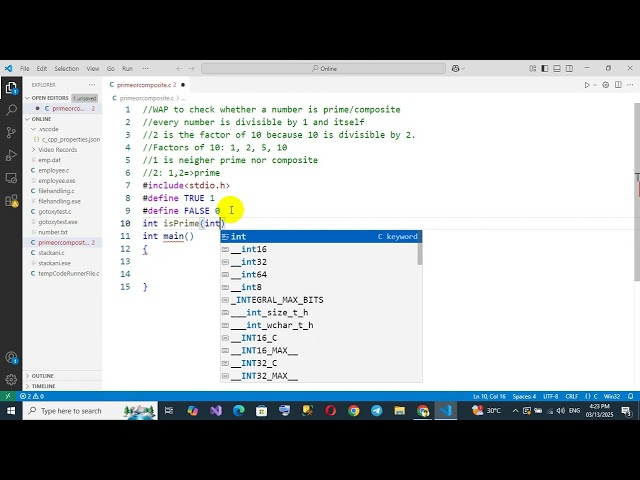Run the C file with play button

coord(587,85)
